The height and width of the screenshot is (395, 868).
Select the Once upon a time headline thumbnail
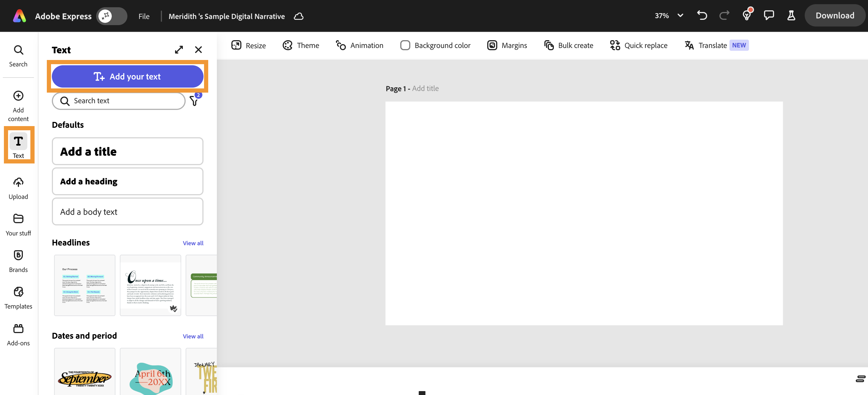tap(150, 285)
